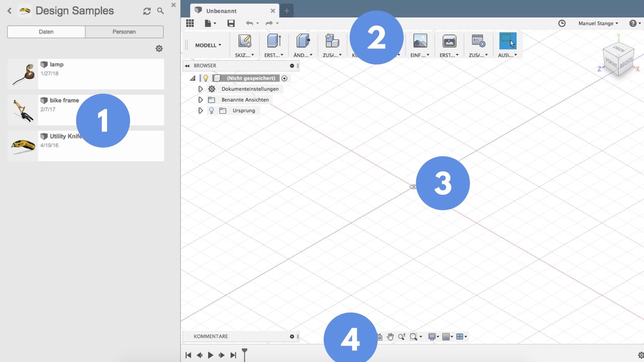Open the Utility Knife sample thumbnail

click(x=23, y=146)
